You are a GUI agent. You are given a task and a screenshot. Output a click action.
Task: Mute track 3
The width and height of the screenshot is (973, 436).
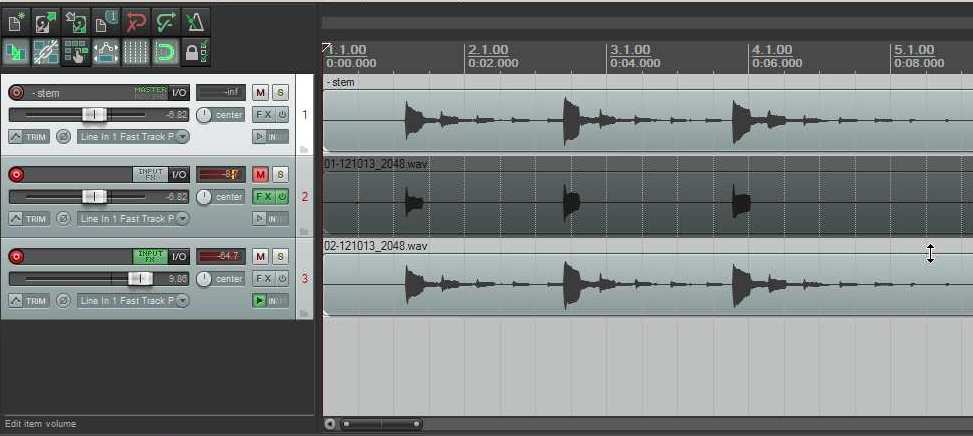pyautogui.click(x=260, y=256)
